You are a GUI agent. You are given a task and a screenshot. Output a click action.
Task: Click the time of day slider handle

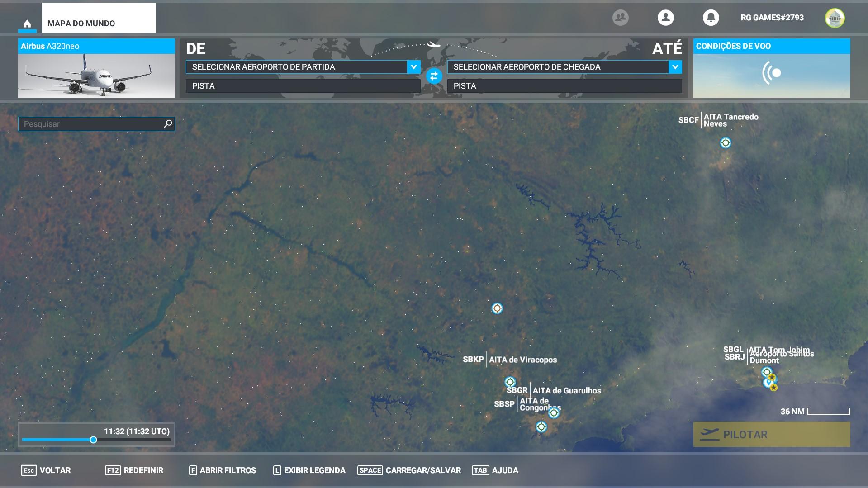pos(93,440)
